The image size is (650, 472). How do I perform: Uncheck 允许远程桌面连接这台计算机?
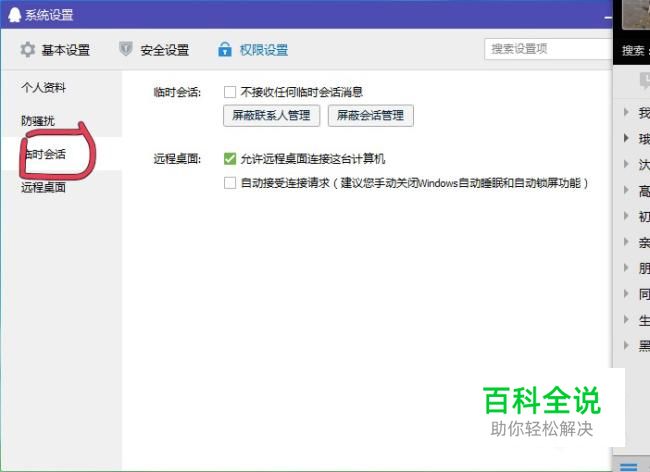(230, 158)
